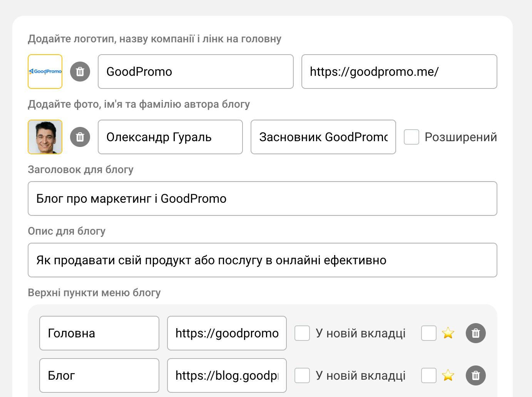This screenshot has height=397, width=532.
Task: Click the blog title input field
Action: point(263,198)
